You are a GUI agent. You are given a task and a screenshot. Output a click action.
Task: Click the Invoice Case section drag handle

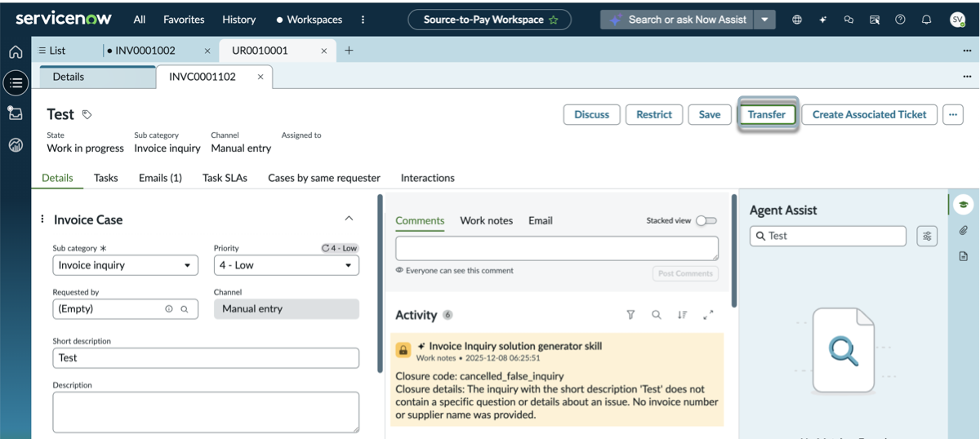(x=42, y=219)
